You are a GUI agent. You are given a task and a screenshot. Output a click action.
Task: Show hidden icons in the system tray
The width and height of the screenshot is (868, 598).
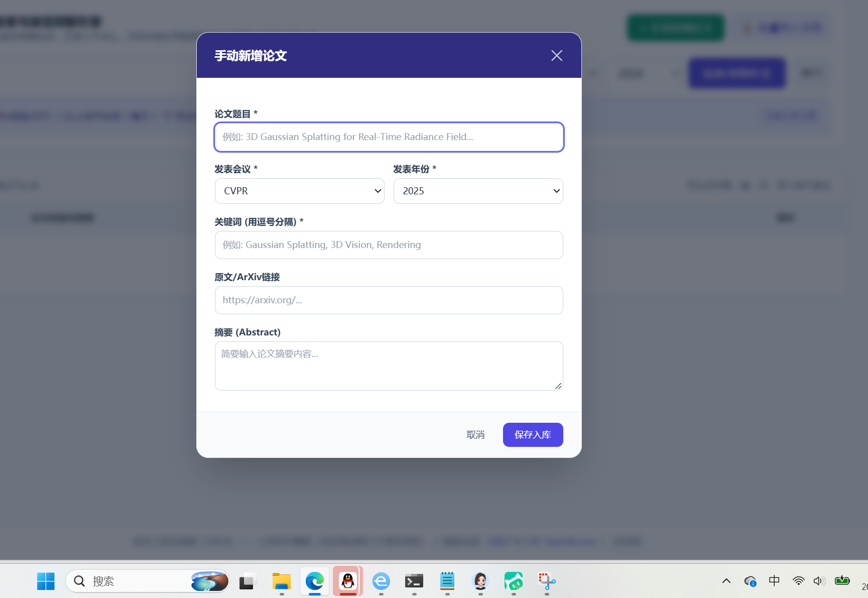(x=726, y=581)
